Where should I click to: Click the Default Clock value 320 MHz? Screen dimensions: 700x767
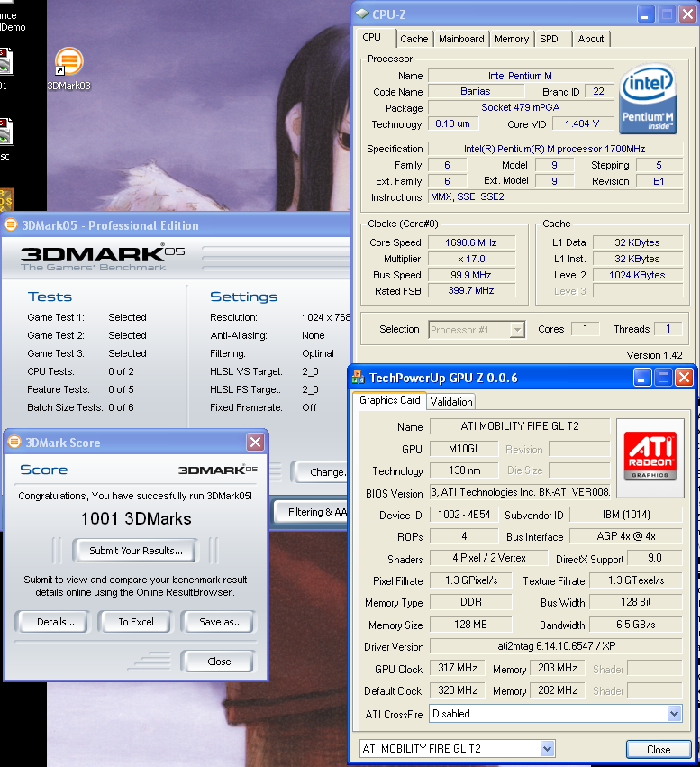(x=458, y=690)
